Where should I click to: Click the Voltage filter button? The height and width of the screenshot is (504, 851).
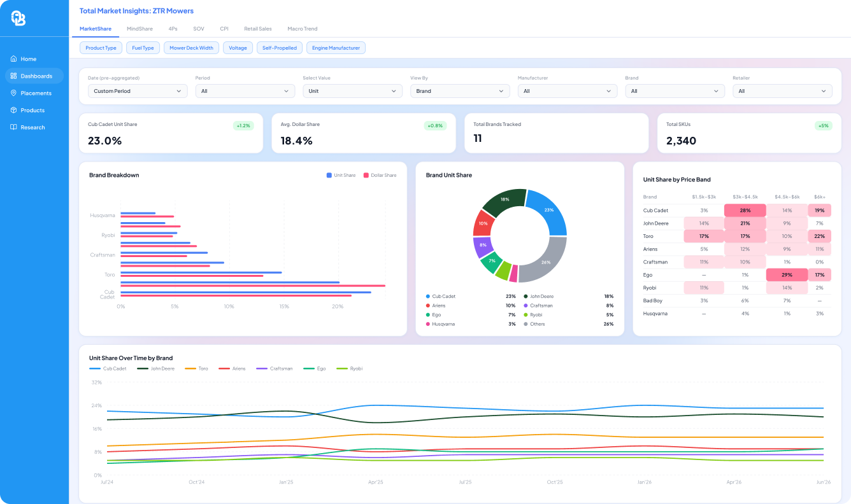pos(238,48)
